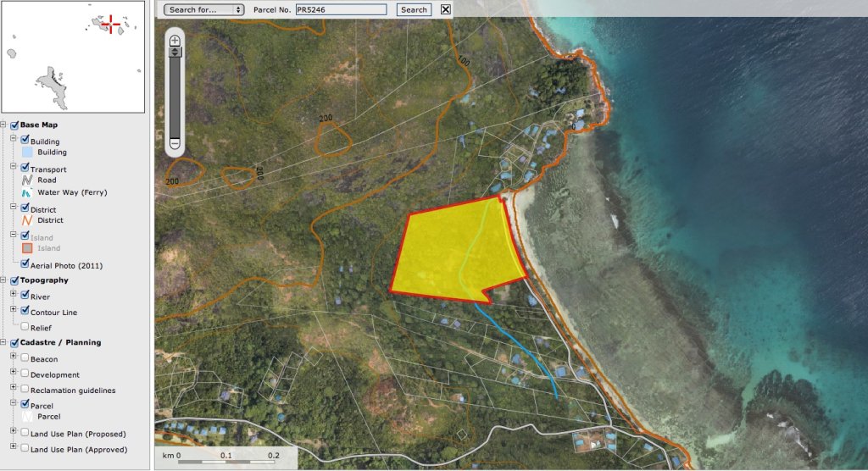The width and height of the screenshot is (868, 471).
Task: Uncheck the Aerial Photo (2011) layer
Action: (25, 264)
